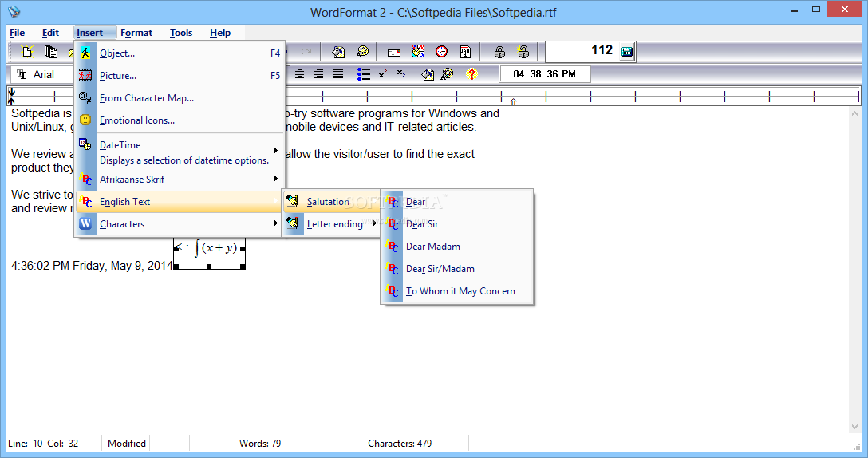This screenshot has width=868, height=458.
Task: Select Emotional Icons... entry
Action: (x=180, y=120)
